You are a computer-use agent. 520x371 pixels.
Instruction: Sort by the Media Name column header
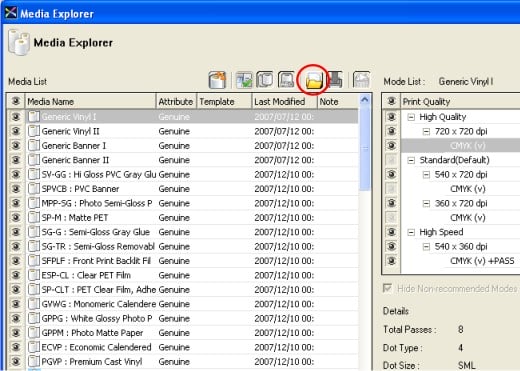(90, 101)
